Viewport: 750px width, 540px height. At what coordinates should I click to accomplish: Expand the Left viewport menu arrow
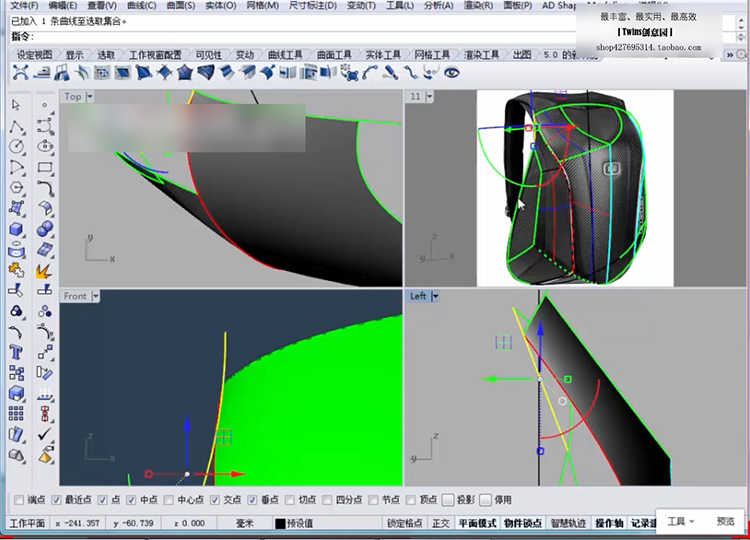tap(436, 296)
